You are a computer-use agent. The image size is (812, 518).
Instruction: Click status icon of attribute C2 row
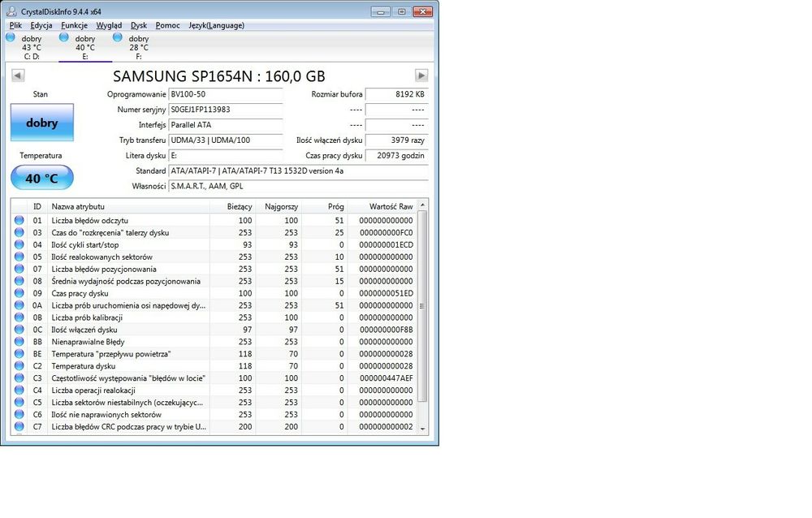coord(19,365)
